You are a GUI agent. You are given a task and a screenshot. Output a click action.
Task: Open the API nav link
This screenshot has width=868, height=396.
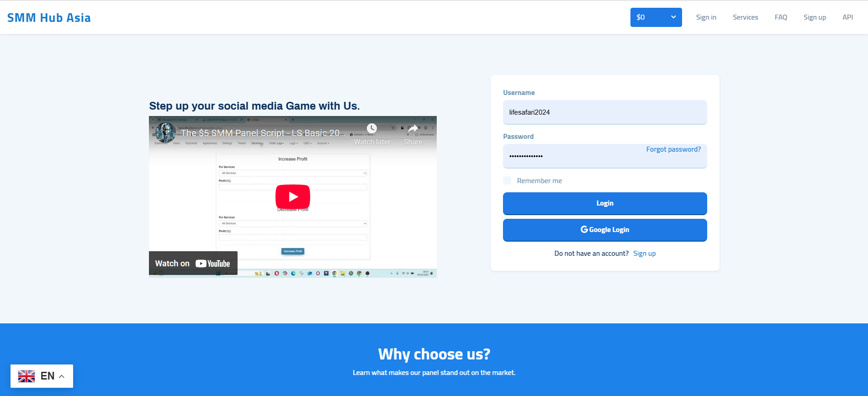coord(847,17)
